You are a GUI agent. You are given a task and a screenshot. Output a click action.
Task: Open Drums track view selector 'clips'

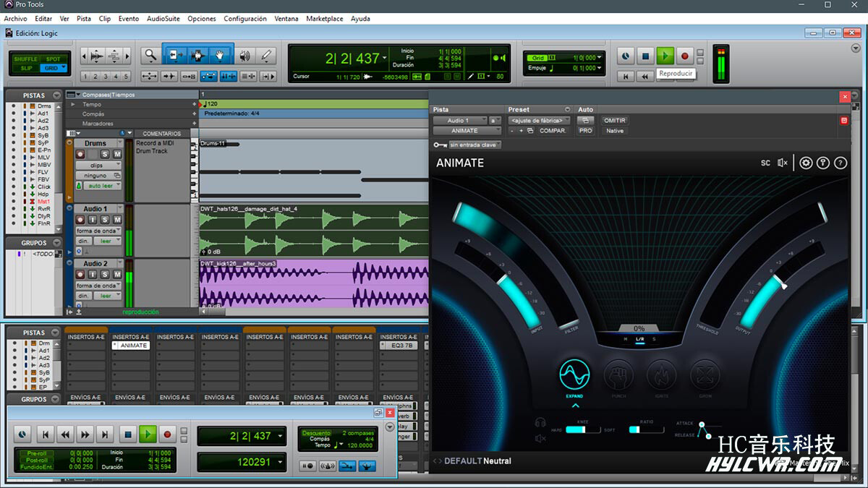98,166
